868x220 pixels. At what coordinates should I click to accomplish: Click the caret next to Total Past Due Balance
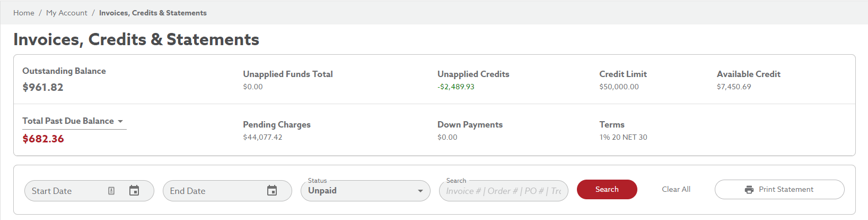click(x=120, y=122)
